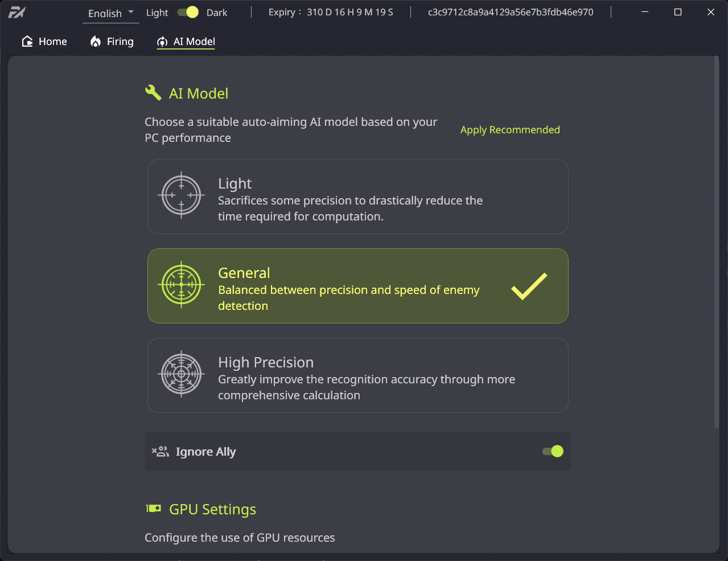Click the Firing flame icon

[96, 42]
